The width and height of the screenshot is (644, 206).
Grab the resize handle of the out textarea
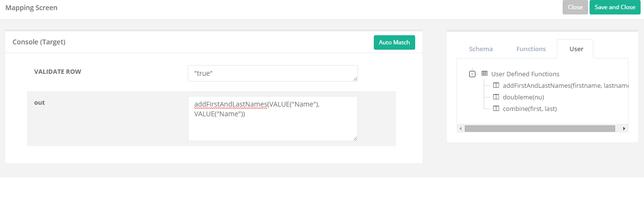coord(355,138)
